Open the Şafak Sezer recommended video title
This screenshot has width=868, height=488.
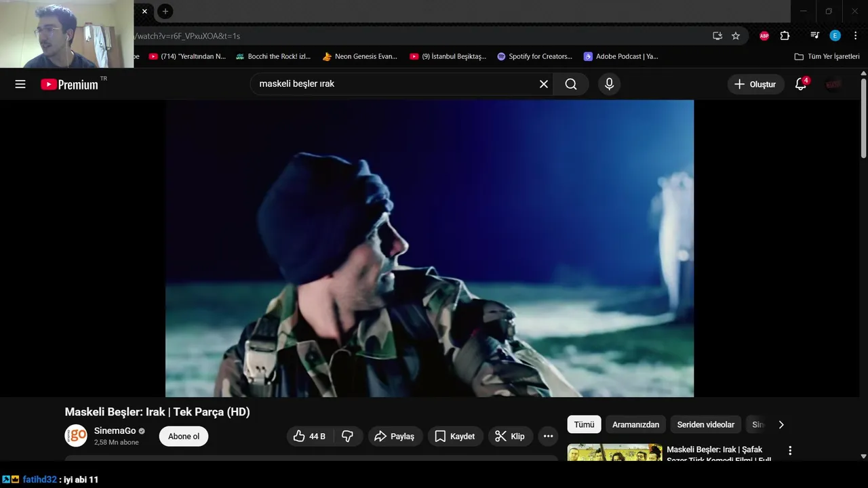(x=719, y=455)
